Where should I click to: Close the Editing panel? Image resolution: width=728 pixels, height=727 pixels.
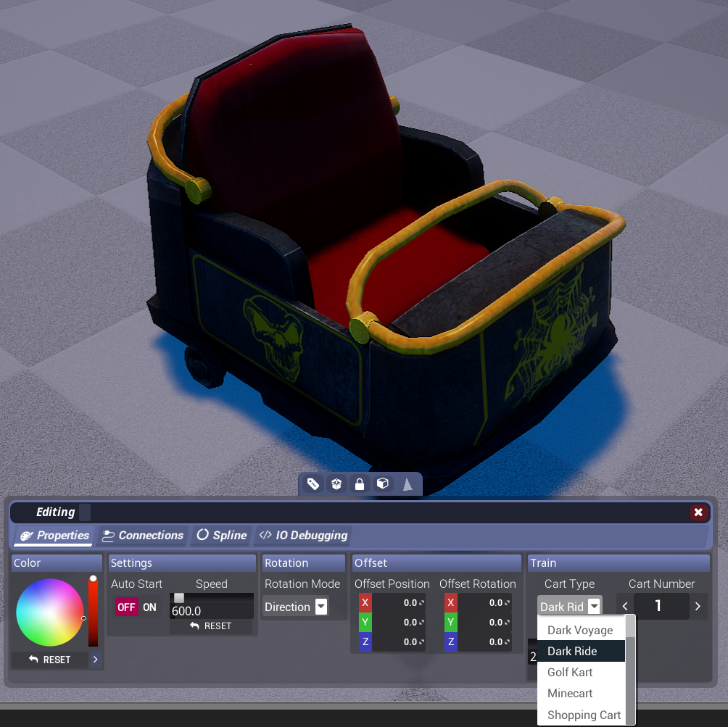tap(698, 512)
